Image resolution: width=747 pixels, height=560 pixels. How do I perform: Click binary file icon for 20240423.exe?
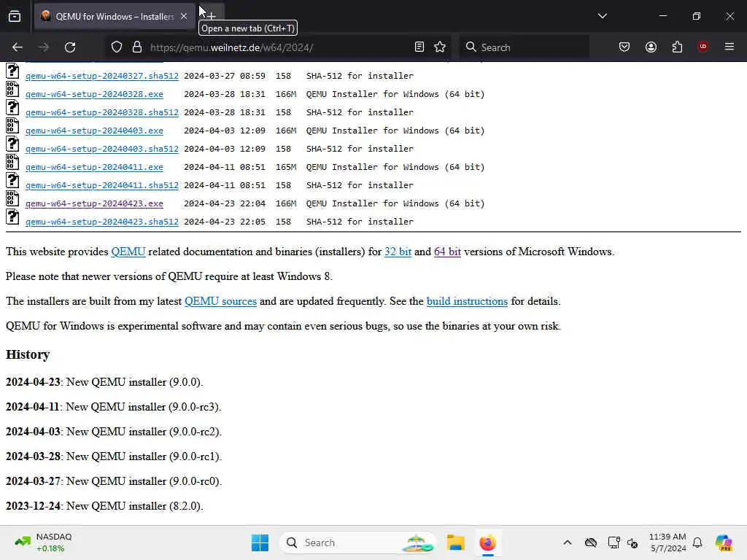pos(12,198)
